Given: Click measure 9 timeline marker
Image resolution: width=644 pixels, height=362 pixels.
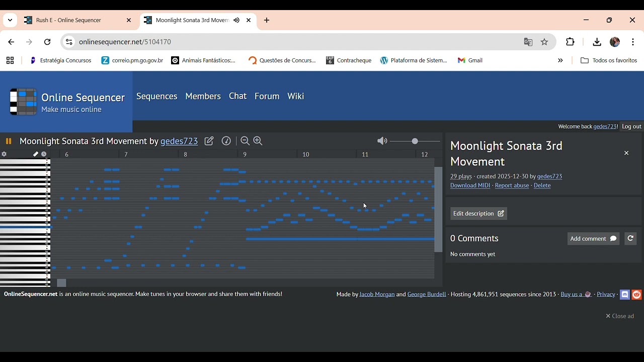Looking at the screenshot, I should pyautogui.click(x=245, y=154).
